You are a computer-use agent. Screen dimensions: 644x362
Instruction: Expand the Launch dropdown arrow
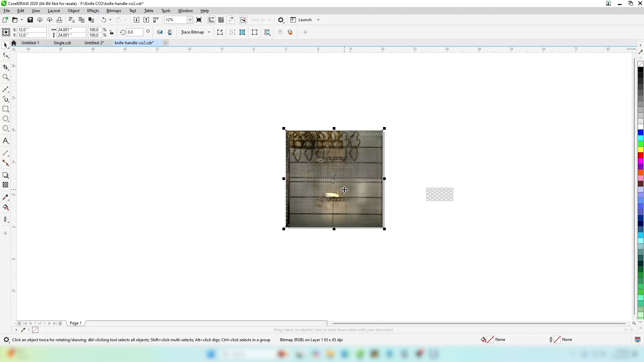pyautogui.click(x=318, y=20)
